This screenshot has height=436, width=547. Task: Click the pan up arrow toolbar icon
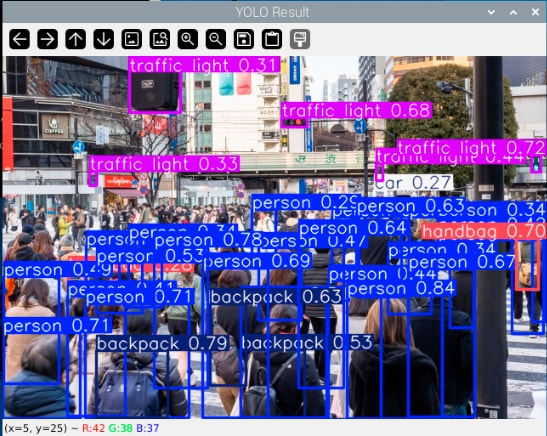75,39
